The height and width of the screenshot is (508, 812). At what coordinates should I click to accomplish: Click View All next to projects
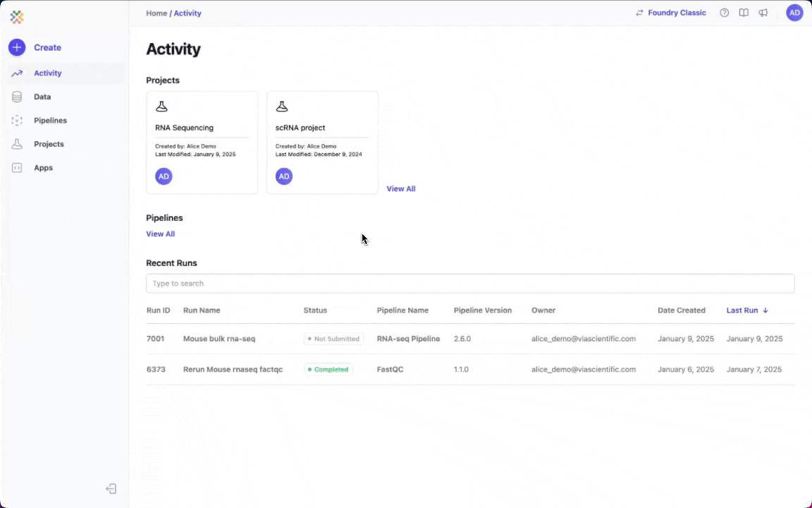(x=400, y=189)
